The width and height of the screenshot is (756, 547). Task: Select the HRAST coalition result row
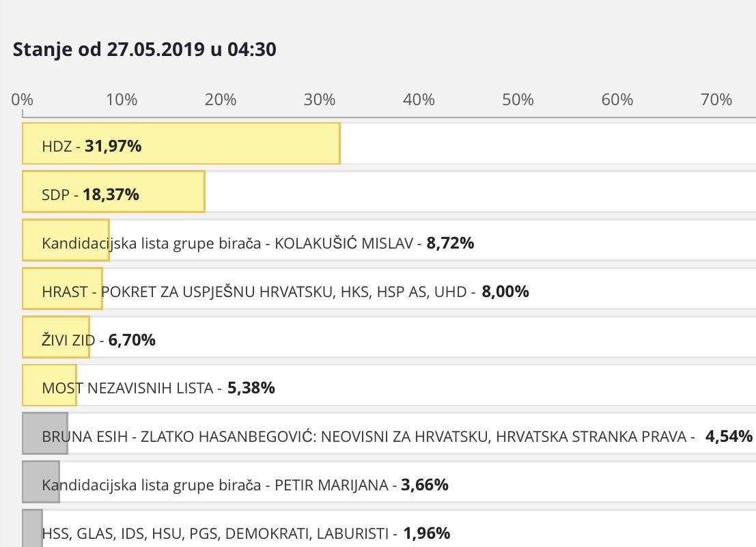285,292
